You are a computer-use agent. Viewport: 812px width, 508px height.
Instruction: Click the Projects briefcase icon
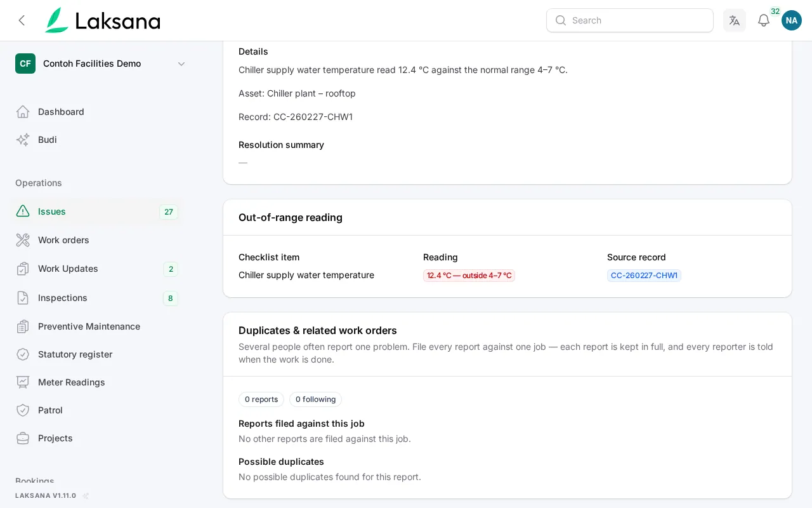point(23,438)
